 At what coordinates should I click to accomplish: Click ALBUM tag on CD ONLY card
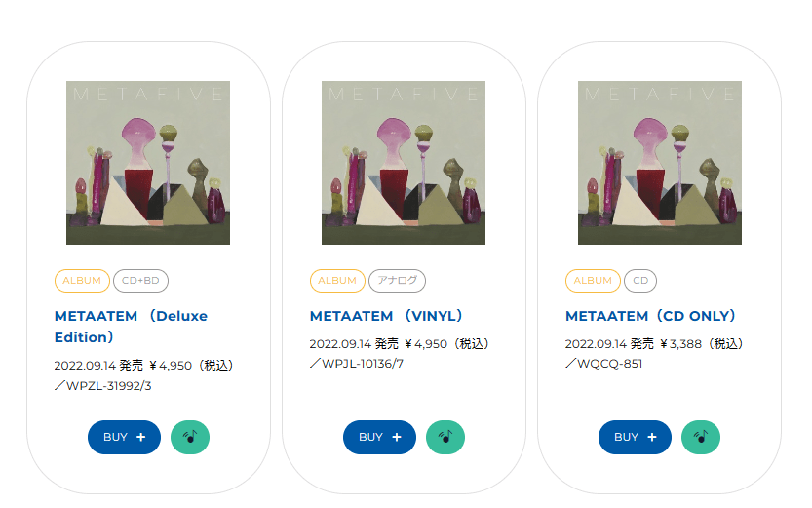593,281
